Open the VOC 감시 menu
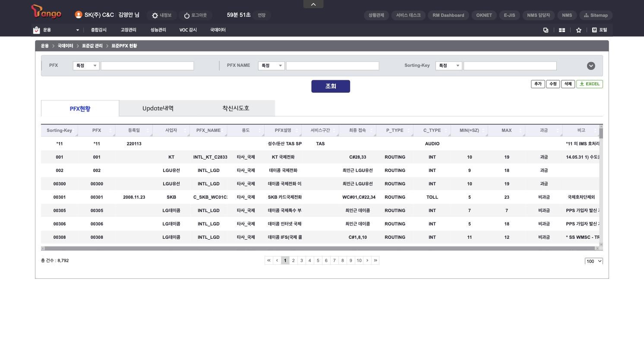The image size is (644, 350). [x=188, y=30]
